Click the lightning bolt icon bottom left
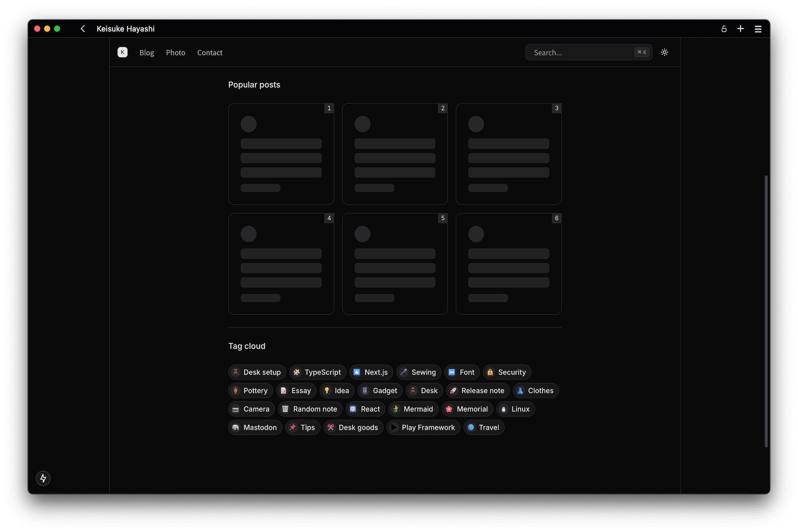This screenshot has height=532, width=798. [43, 478]
